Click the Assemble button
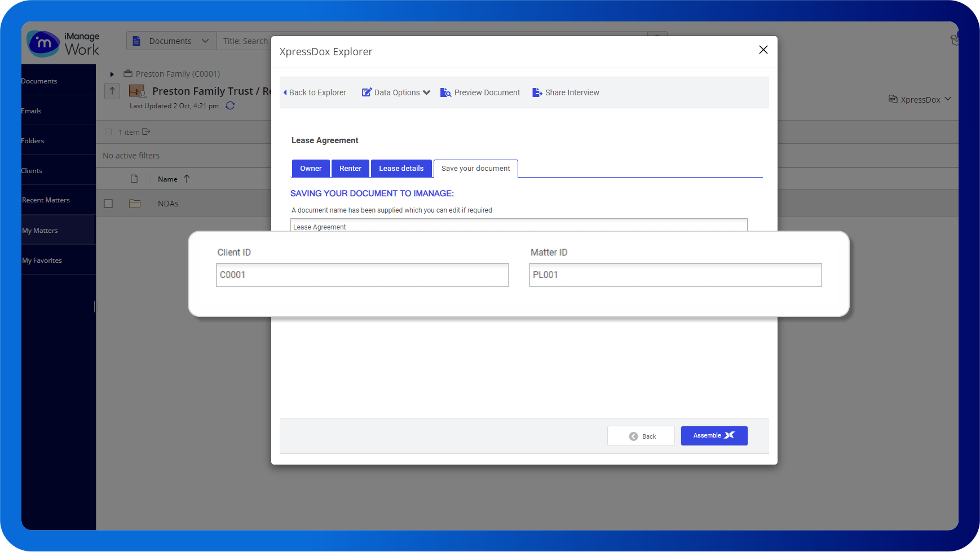This screenshot has height=552, width=980. pos(714,436)
